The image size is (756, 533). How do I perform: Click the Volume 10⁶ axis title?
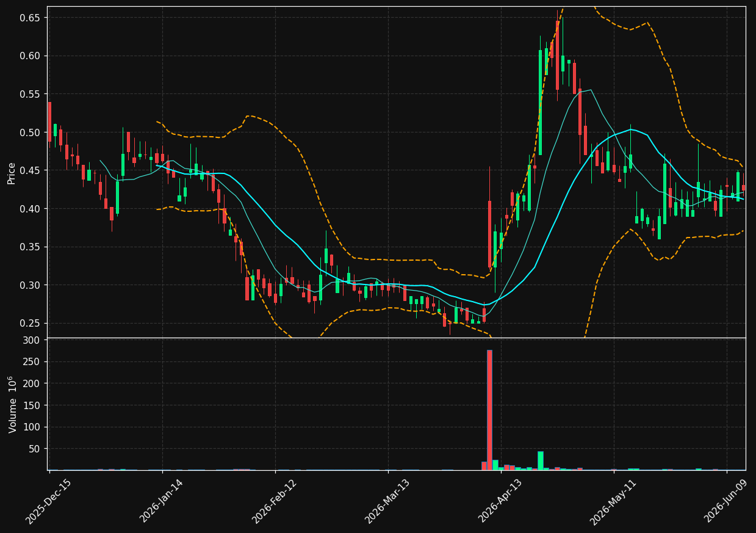[12, 404]
